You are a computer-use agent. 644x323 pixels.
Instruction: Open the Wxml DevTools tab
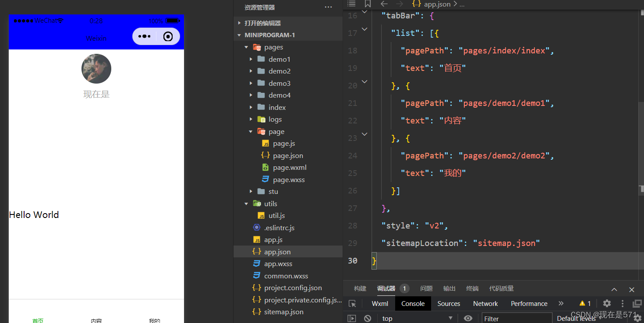[380, 303]
